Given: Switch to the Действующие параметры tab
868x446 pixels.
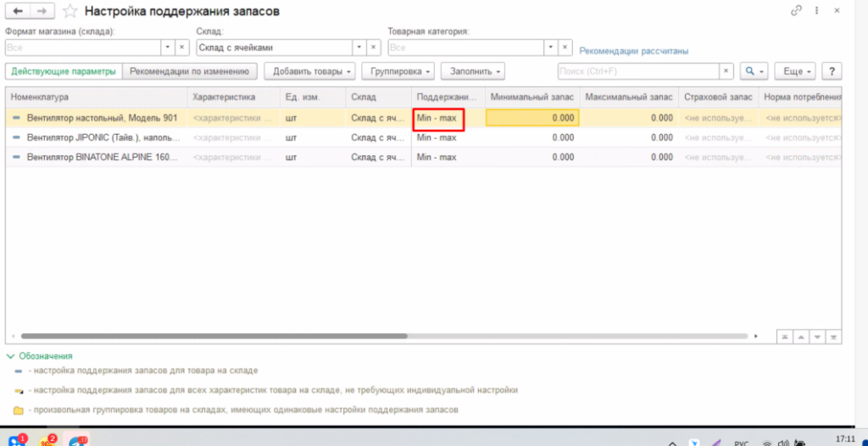Looking at the screenshot, I should tap(64, 71).
